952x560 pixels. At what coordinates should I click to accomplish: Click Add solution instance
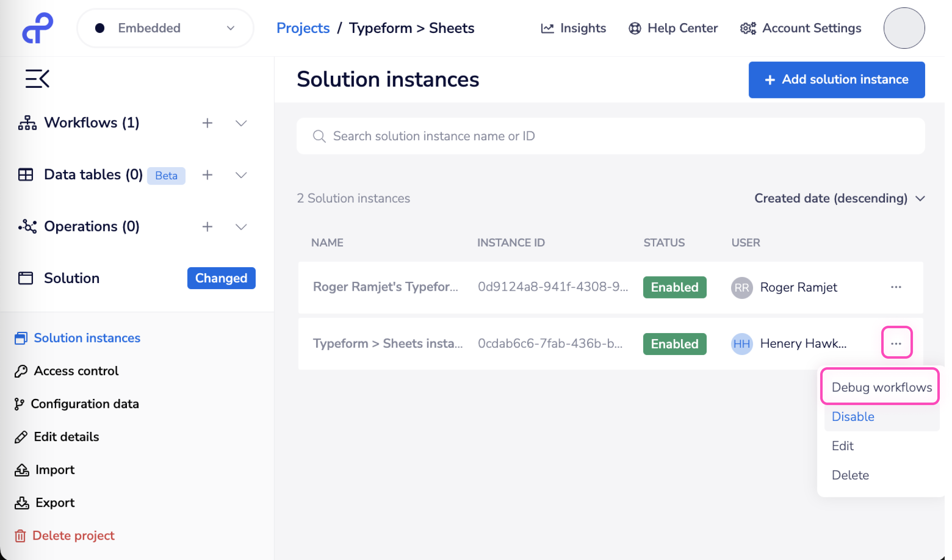tap(836, 80)
